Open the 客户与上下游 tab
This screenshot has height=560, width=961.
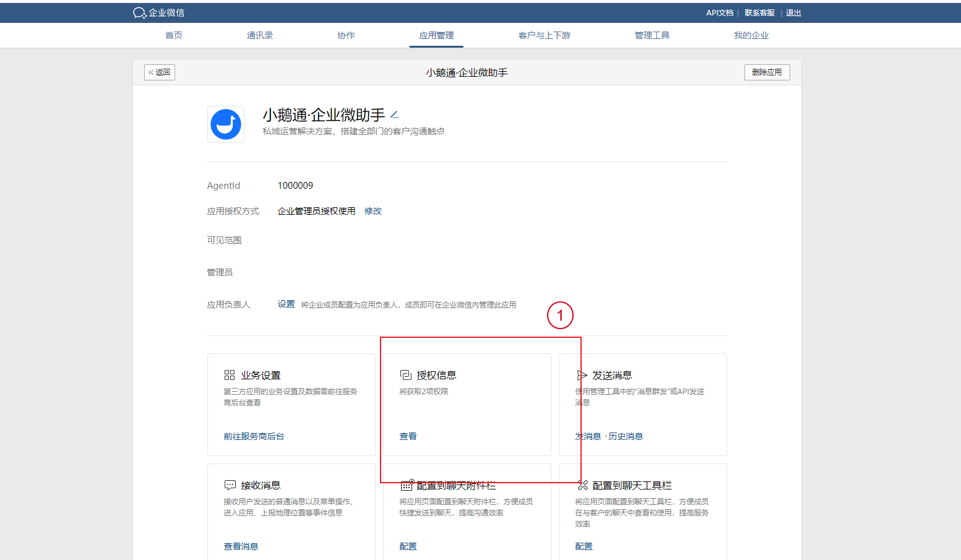(545, 35)
